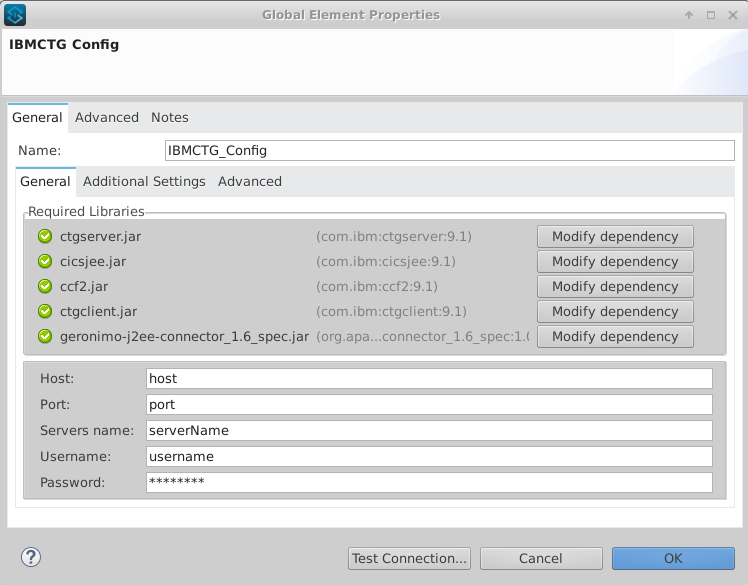Select the inner Advanced tab
This screenshot has width=748, height=585.
[x=250, y=181]
